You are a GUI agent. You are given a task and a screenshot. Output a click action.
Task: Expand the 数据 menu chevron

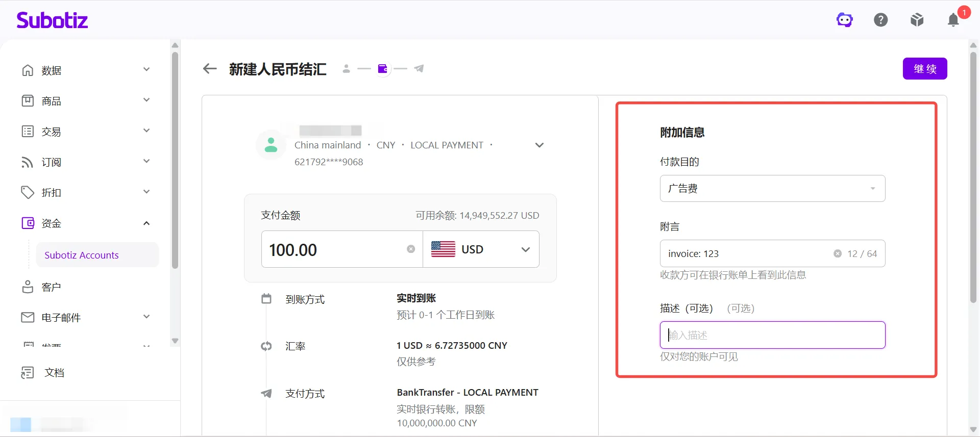[146, 69]
